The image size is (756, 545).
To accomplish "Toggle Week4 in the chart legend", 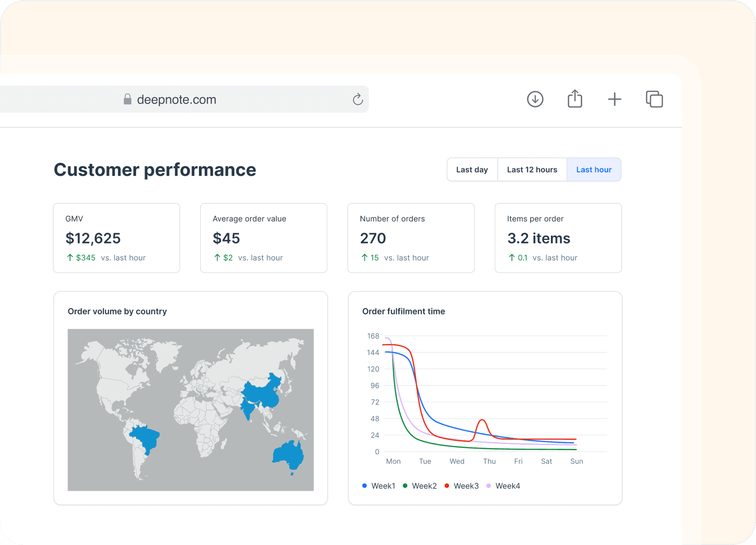I will (488, 486).
